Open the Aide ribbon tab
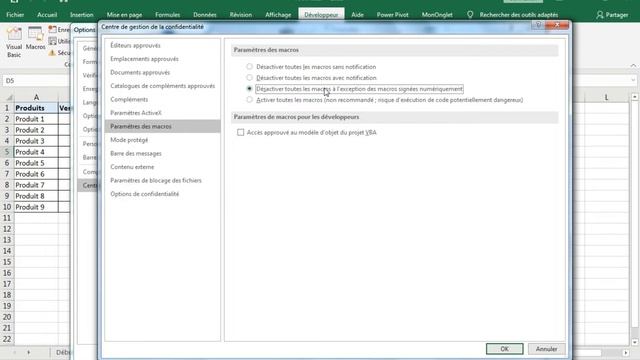This screenshot has width=640, height=360. [357, 15]
